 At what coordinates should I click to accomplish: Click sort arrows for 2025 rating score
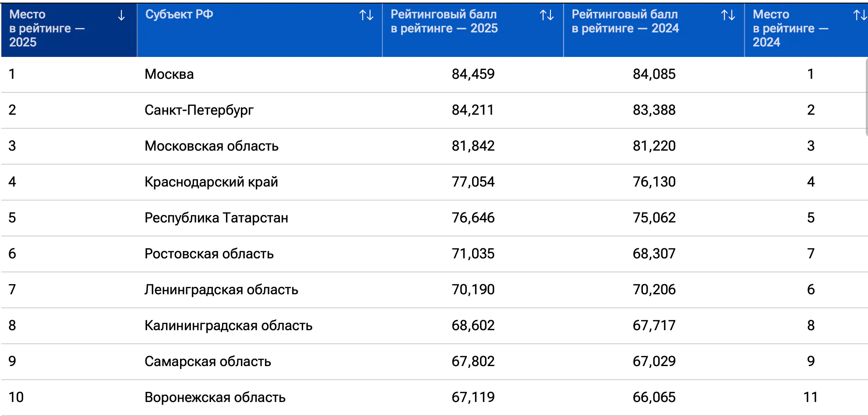(547, 16)
